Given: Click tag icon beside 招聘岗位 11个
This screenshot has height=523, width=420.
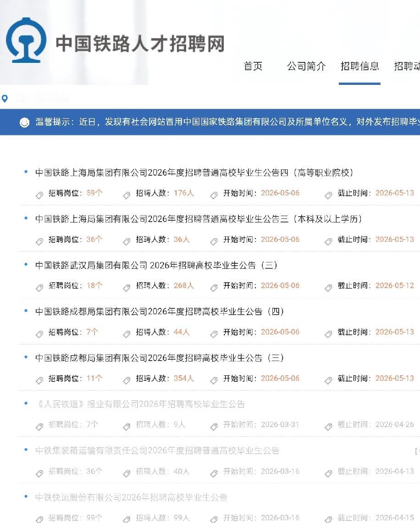Looking at the screenshot, I should pyautogui.click(x=39, y=380).
